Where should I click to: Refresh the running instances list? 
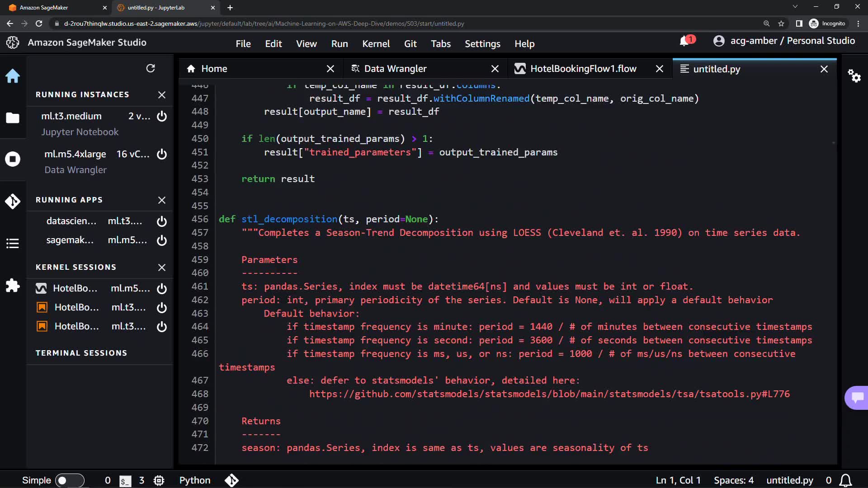(151, 68)
